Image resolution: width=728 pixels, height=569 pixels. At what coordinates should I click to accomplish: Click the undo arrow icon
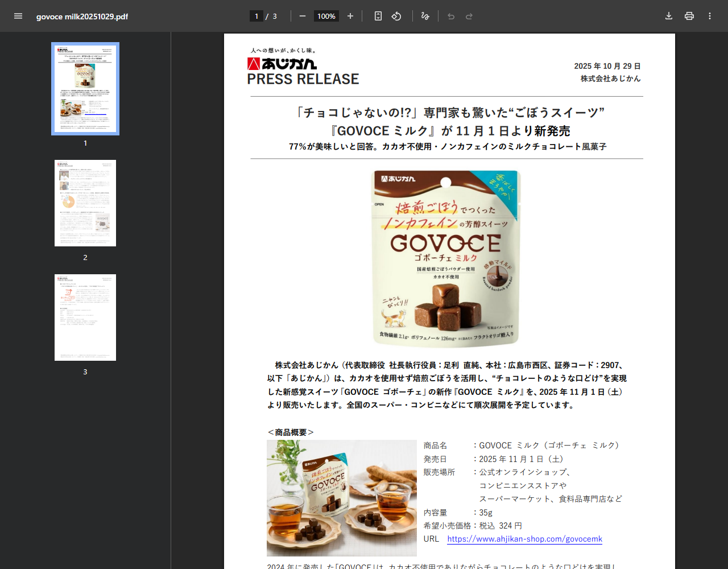(451, 16)
